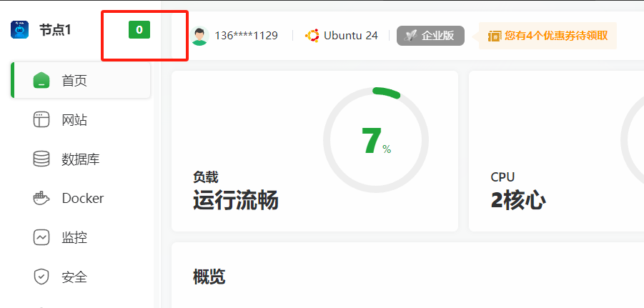Select the 安全 shield icon

coord(41,277)
